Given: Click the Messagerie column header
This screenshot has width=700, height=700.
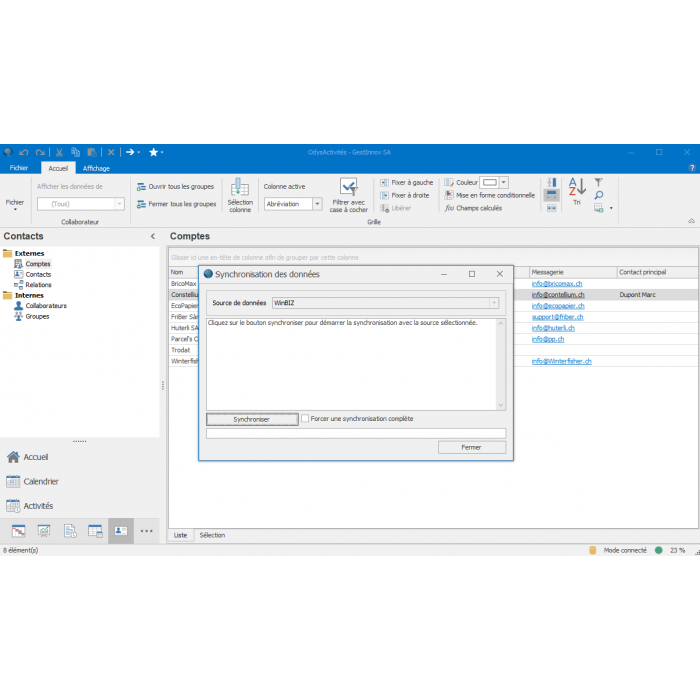Looking at the screenshot, I should tap(573, 272).
